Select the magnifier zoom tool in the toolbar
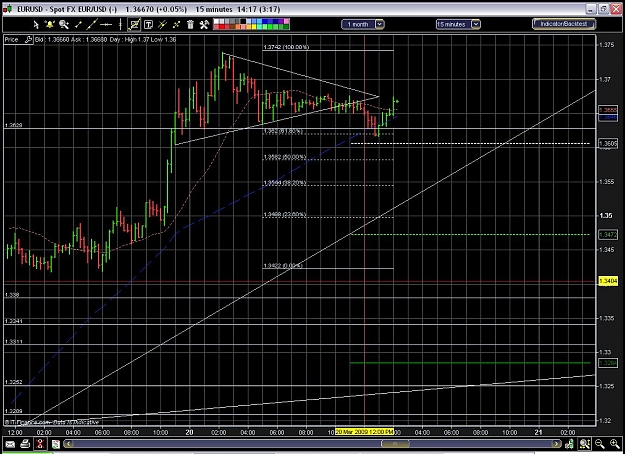 (64, 25)
